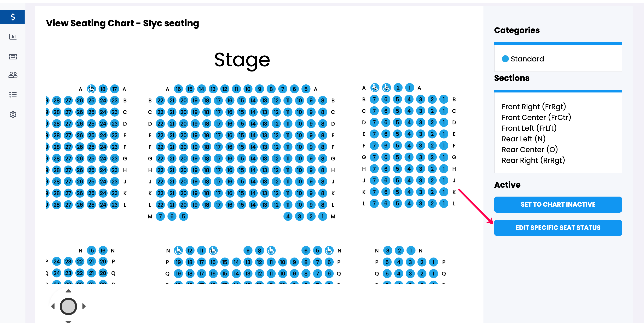Select the Front Left (FrLft) section
Viewport: 644px width, 323px height.
pos(529,128)
